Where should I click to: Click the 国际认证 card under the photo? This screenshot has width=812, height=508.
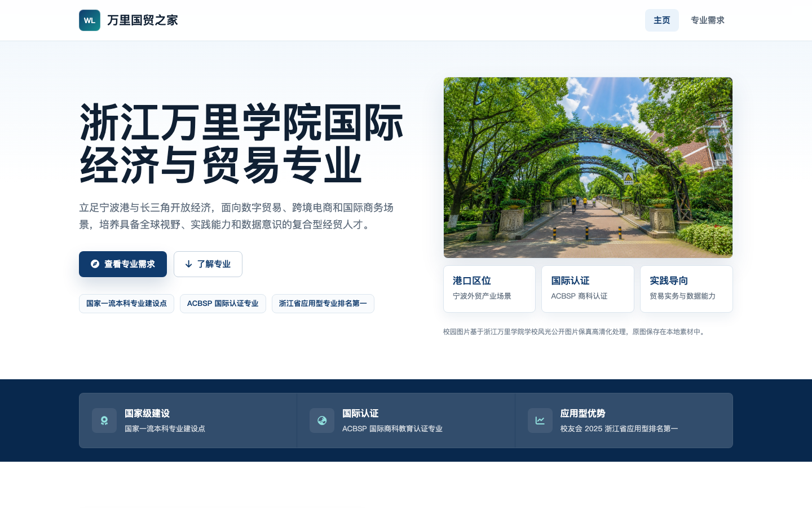(588, 289)
